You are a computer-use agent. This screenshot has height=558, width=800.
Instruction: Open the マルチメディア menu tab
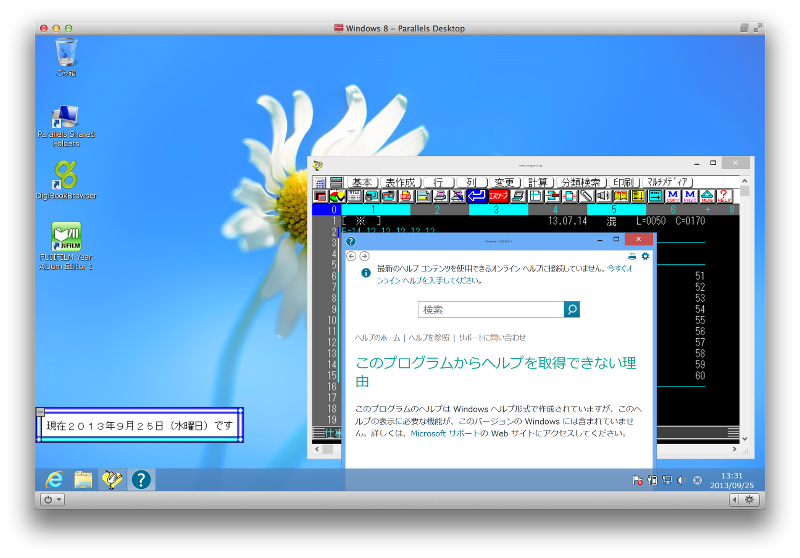[667, 182]
